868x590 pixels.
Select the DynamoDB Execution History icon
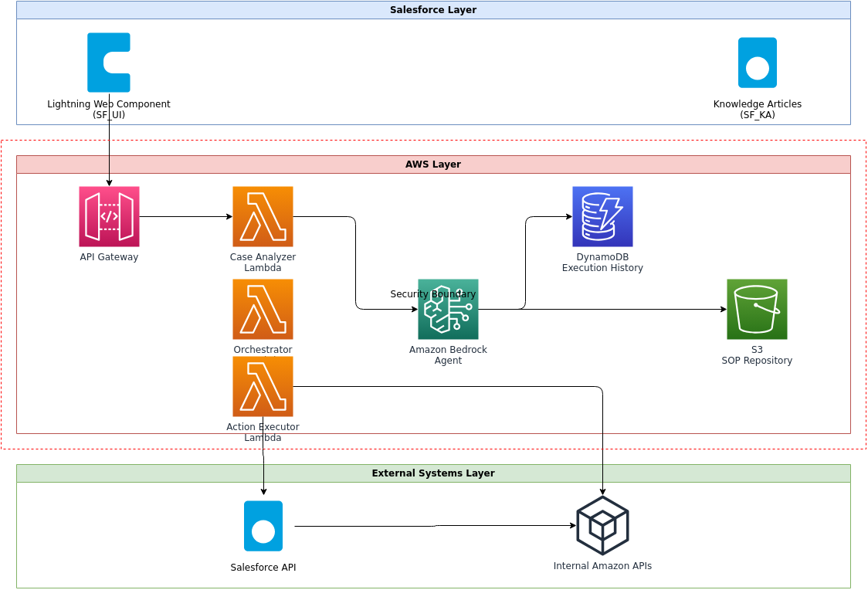602,217
